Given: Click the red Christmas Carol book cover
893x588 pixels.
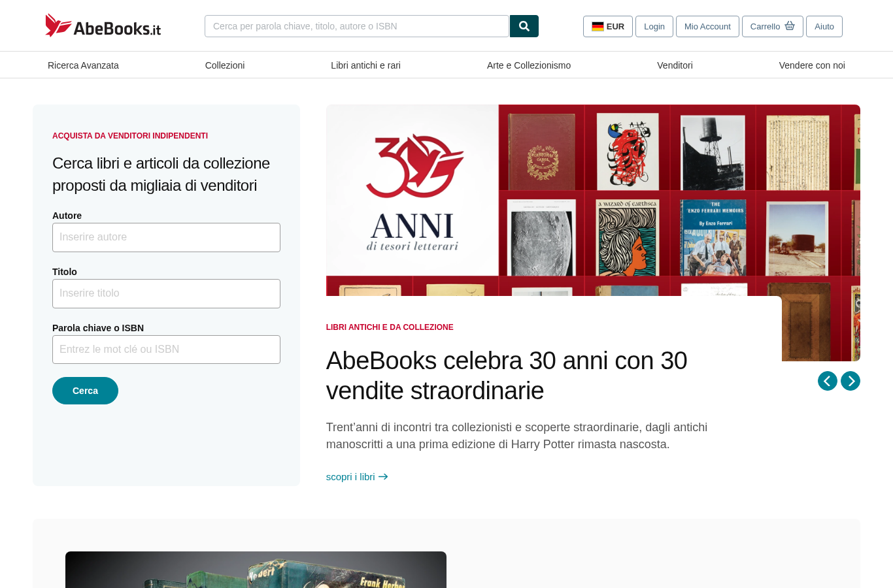Looking at the screenshot, I should click(x=542, y=152).
